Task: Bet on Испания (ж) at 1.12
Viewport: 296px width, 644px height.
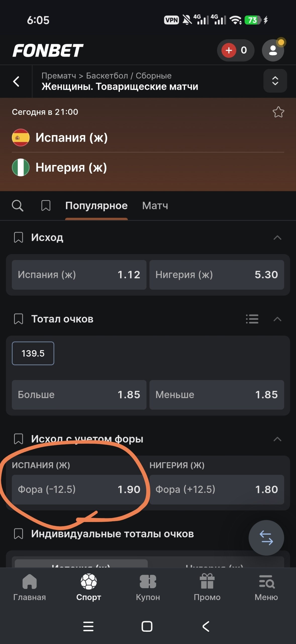Action: pyautogui.click(x=79, y=275)
